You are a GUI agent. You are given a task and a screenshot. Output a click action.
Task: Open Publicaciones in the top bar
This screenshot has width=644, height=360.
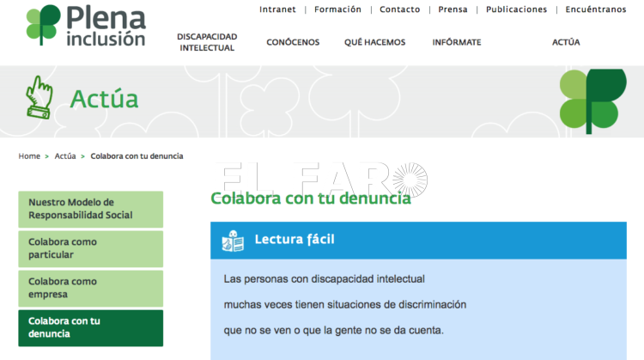(x=516, y=9)
